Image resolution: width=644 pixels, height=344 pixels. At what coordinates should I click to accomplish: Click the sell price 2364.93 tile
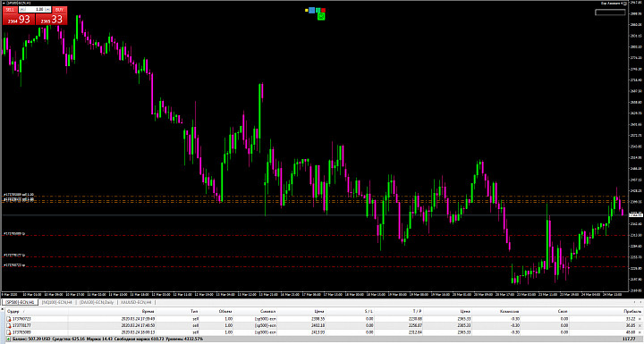[19, 19]
